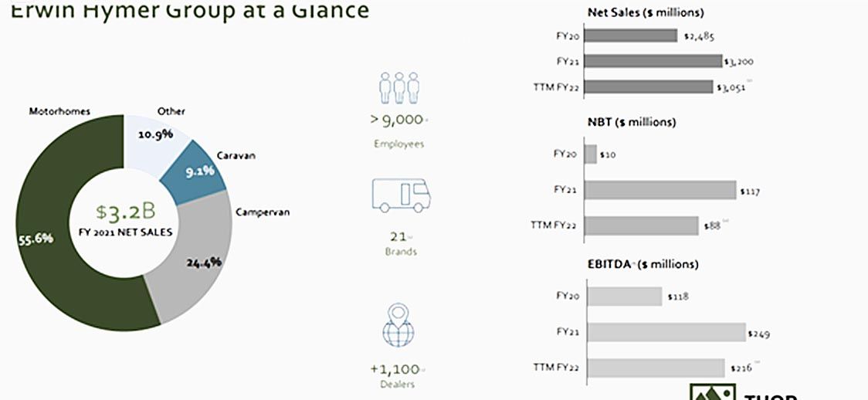This screenshot has width=868, height=400.
Task: Click the FY21 NBT $117 bar
Action: (x=661, y=190)
